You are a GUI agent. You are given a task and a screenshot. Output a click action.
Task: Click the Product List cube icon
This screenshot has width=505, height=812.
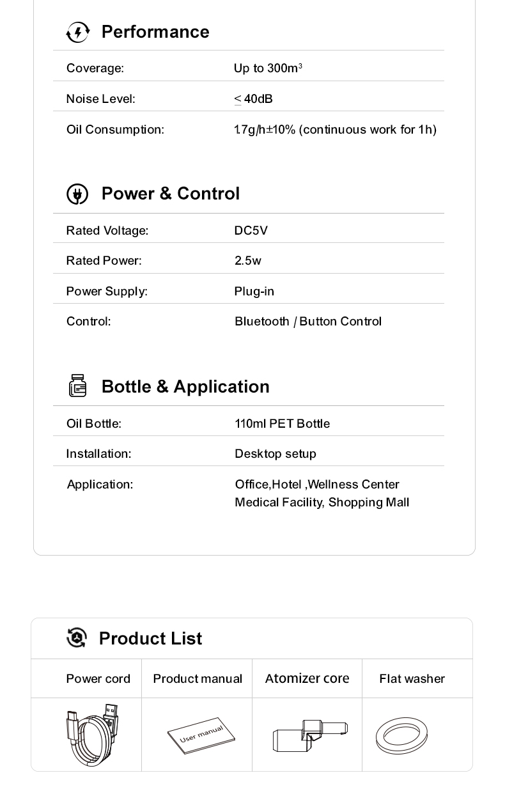pyautogui.click(x=77, y=637)
